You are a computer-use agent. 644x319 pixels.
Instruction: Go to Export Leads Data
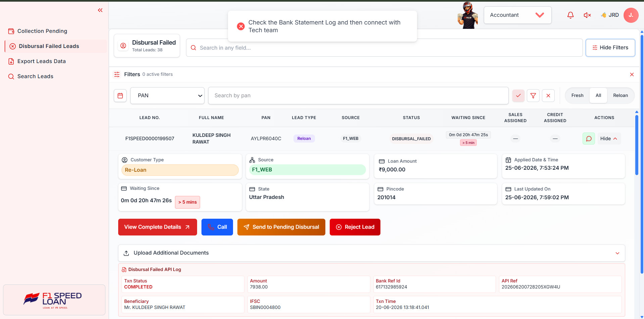pos(42,61)
